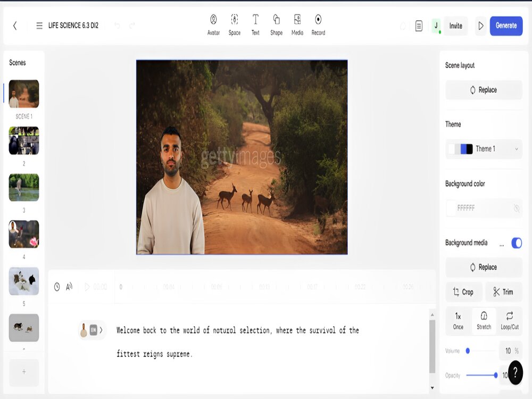
Task: Open the Theme 1 dropdown
Action: coord(484,149)
